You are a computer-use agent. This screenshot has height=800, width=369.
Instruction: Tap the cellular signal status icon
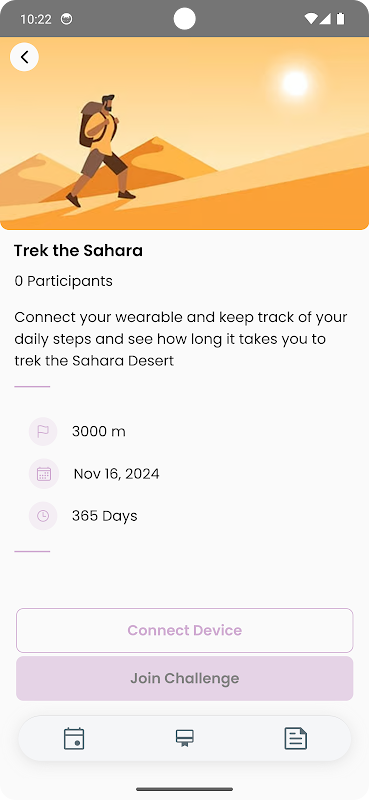[325, 19]
